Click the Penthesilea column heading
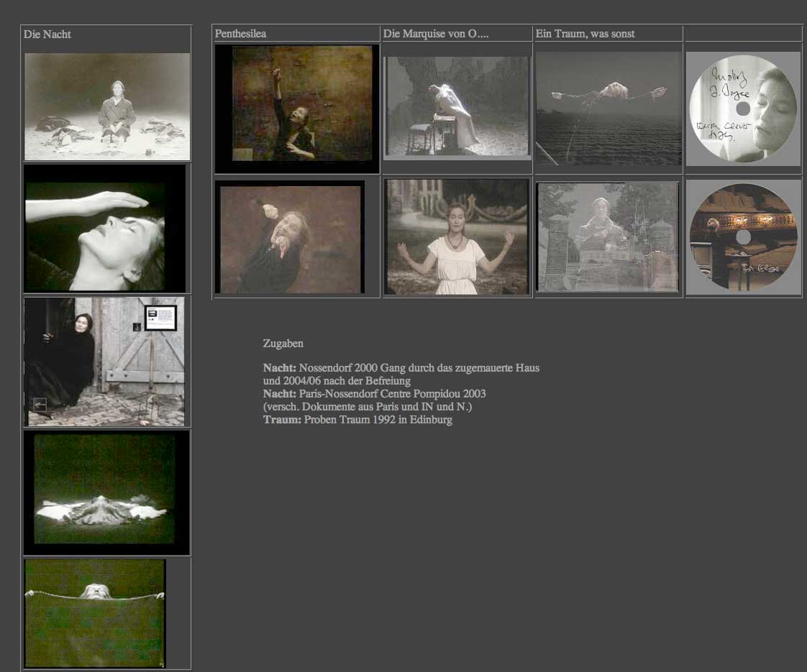807x672 pixels. coord(240,34)
